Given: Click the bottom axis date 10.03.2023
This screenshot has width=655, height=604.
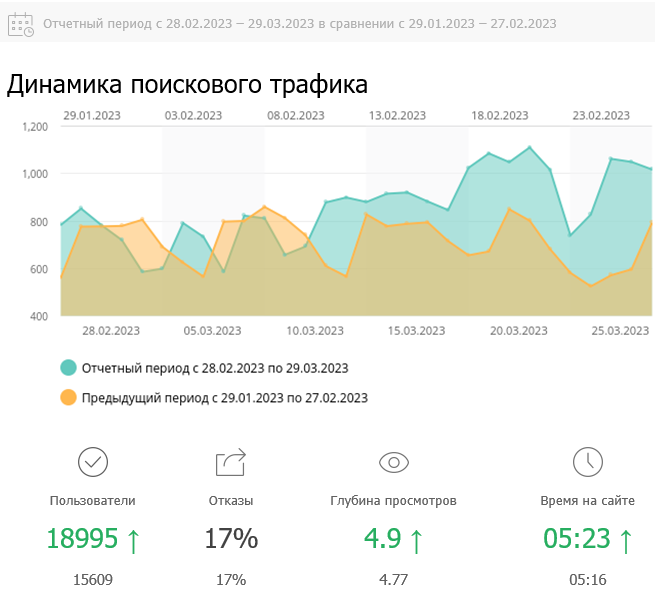Looking at the screenshot, I should 315,331.
